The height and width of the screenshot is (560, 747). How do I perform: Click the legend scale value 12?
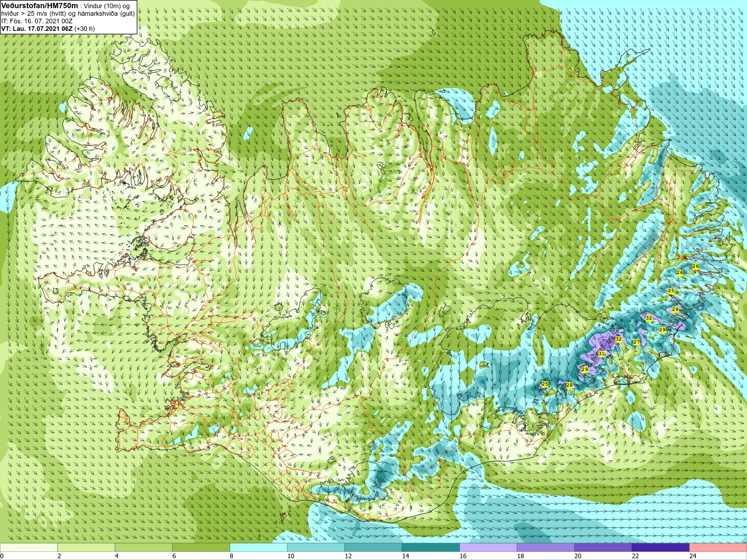[348, 556]
